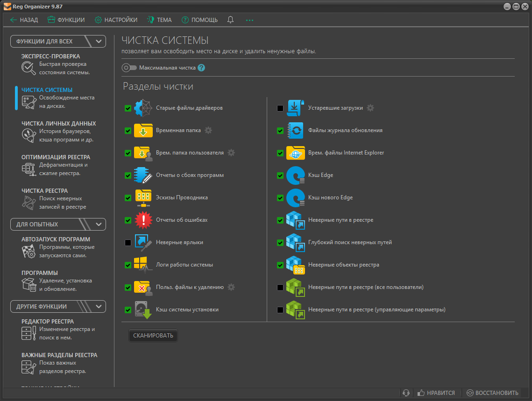The image size is (532, 401).
Task: Open the НАСТРОЙКИ menu
Action: [116, 20]
